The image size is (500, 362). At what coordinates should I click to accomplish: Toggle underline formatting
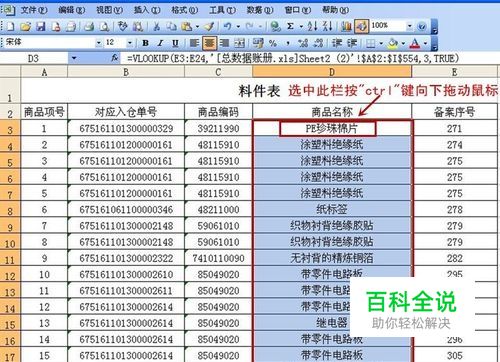tap(175, 43)
